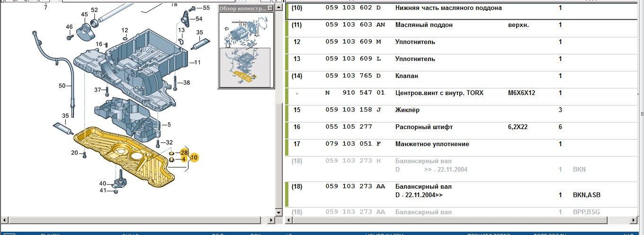This screenshot has width=644, height=235.
Task: Select the lower highlighted overview thumbnail
Action: pyautogui.click(x=246, y=67)
